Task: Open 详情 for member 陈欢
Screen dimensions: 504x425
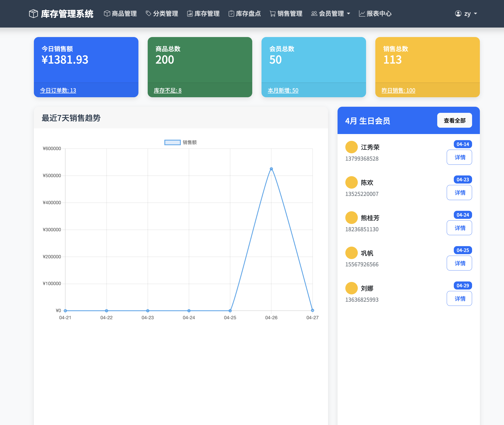Action: pos(459,193)
